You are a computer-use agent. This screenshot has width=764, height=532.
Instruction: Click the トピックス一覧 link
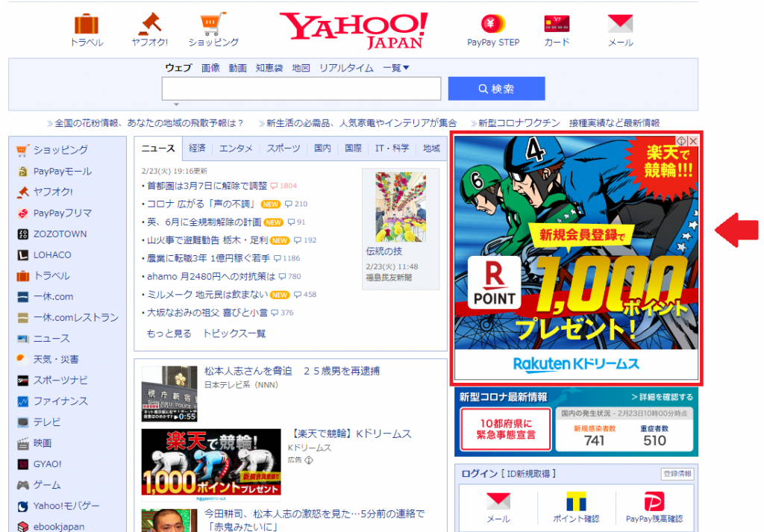click(234, 334)
